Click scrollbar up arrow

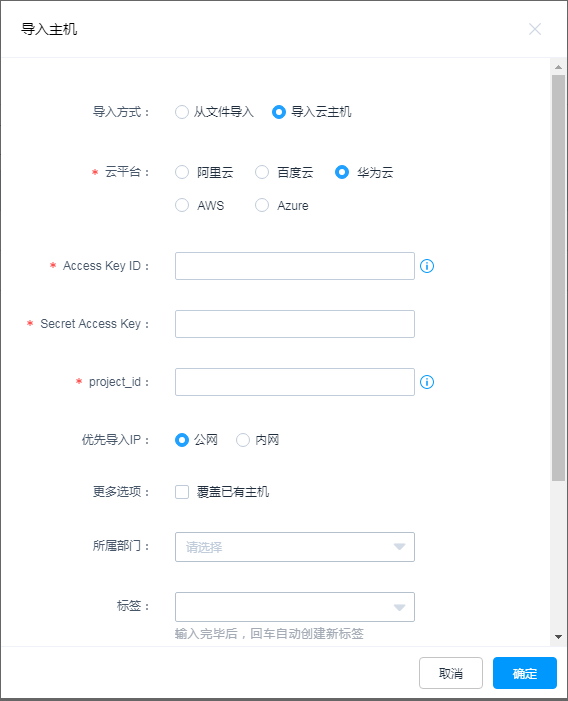[558, 67]
